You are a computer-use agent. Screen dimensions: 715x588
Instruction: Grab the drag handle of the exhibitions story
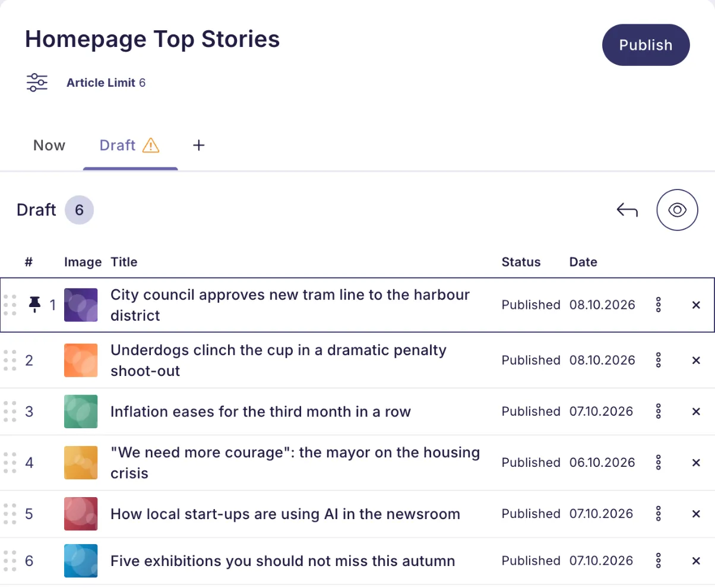tap(10, 561)
